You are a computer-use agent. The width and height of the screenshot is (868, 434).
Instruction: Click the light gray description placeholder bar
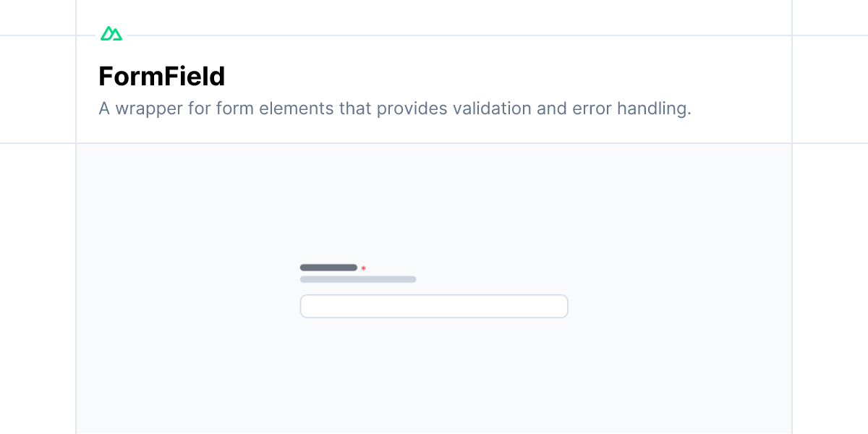point(358,279)
